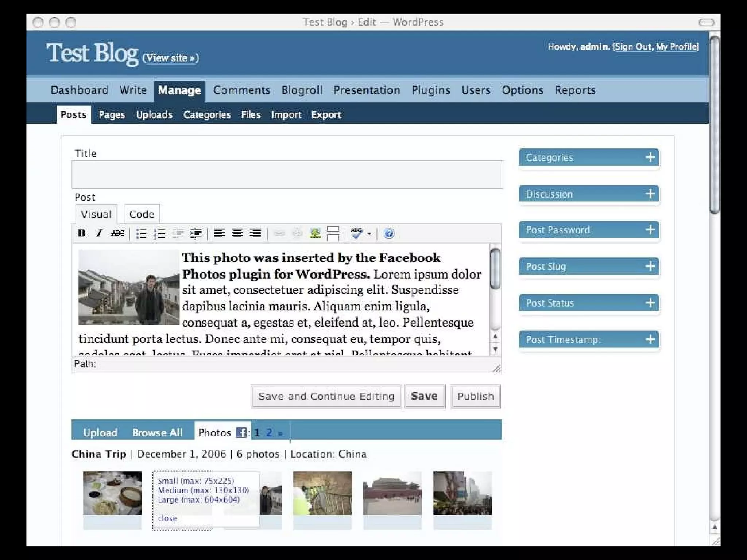Image resolution: width=747 pixels, height=560 pixels.
Task: Insert a numbered ordered list
Action: [x=160, y=234]
